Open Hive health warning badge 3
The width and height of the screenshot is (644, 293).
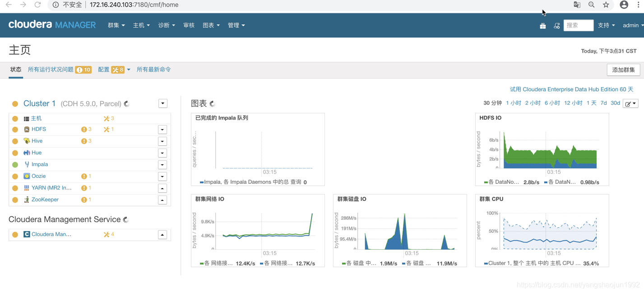86,141
